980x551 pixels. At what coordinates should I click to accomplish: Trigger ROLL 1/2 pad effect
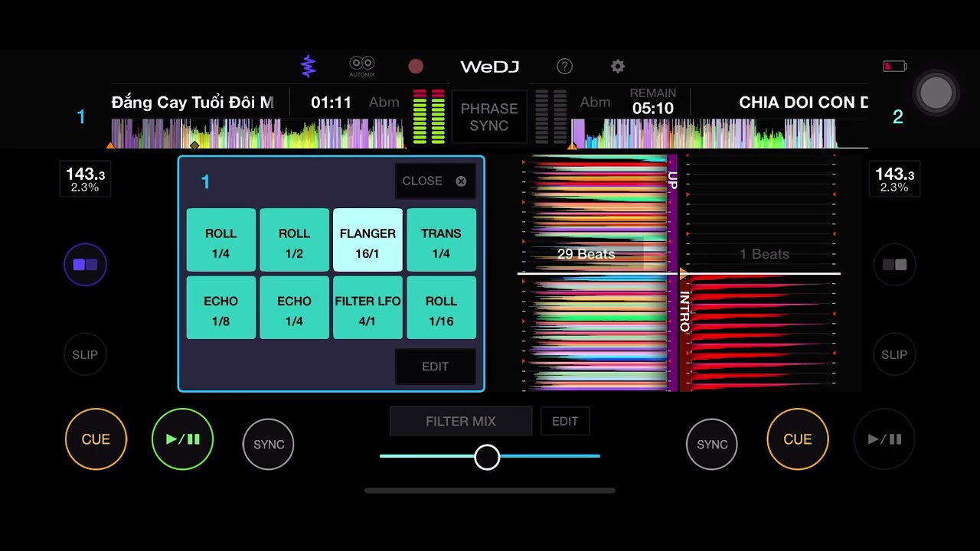click(x=294, y=240)
